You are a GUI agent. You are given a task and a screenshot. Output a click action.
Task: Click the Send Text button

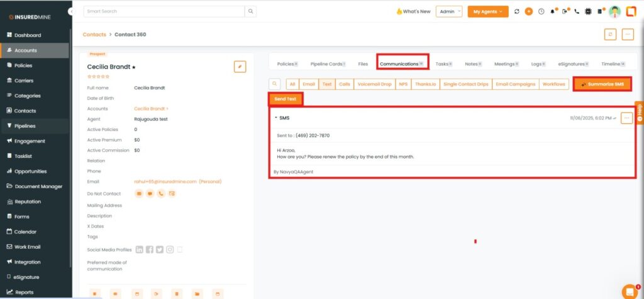(286, 99)
